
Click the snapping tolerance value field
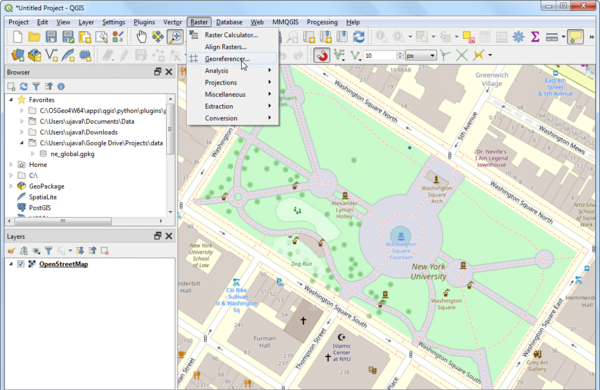(x=380, y=56)
